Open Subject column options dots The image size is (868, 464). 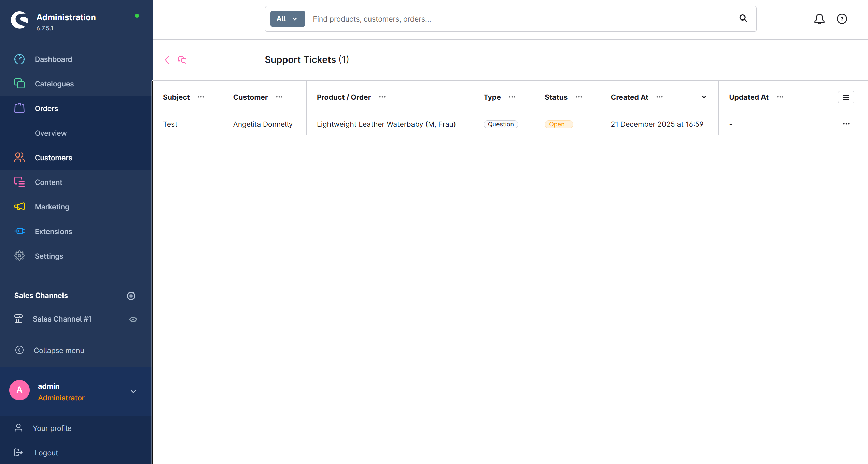[x=201, y=97]
